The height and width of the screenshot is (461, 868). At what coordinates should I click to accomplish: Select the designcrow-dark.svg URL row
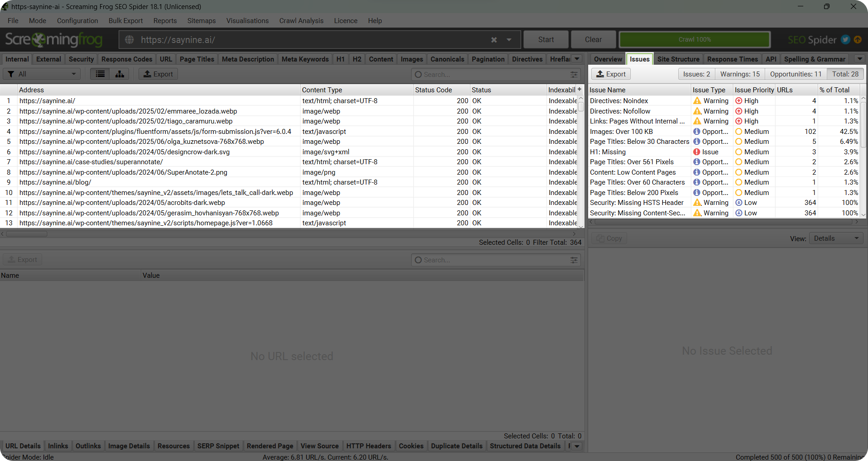(x=289, y=152)
